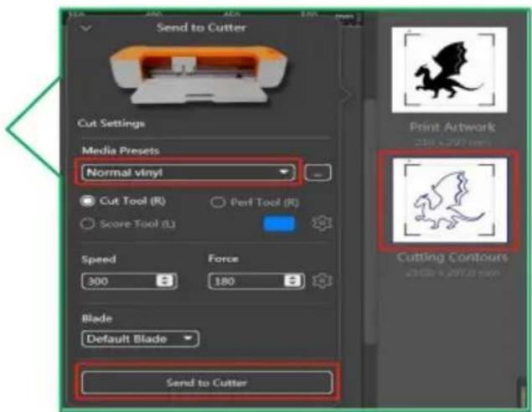532x412 pixels.
Task: Click the Cut Settings heading
Action: [x=111, y=123]
